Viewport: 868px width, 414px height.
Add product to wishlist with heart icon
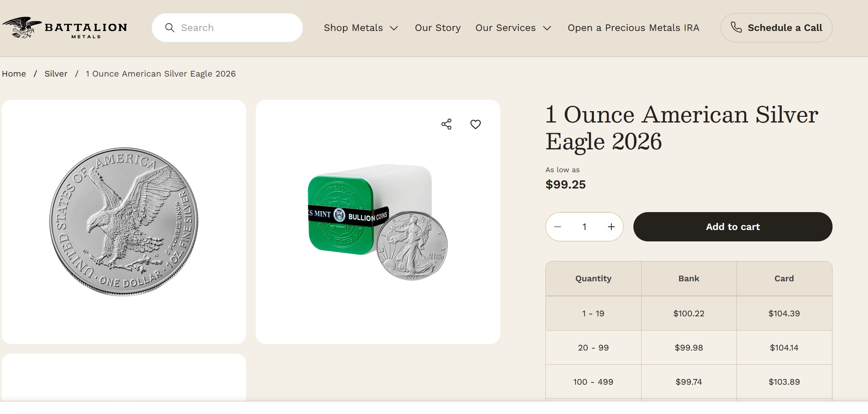(475, 124)
